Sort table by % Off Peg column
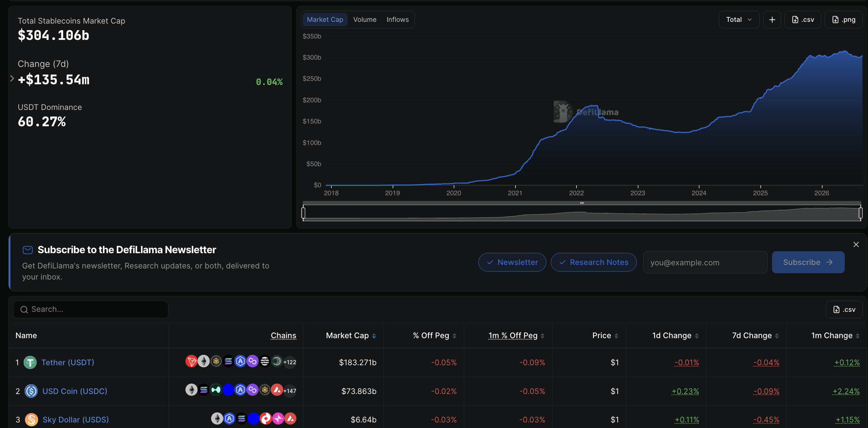868x428 pixels. [x=435, y=335]
